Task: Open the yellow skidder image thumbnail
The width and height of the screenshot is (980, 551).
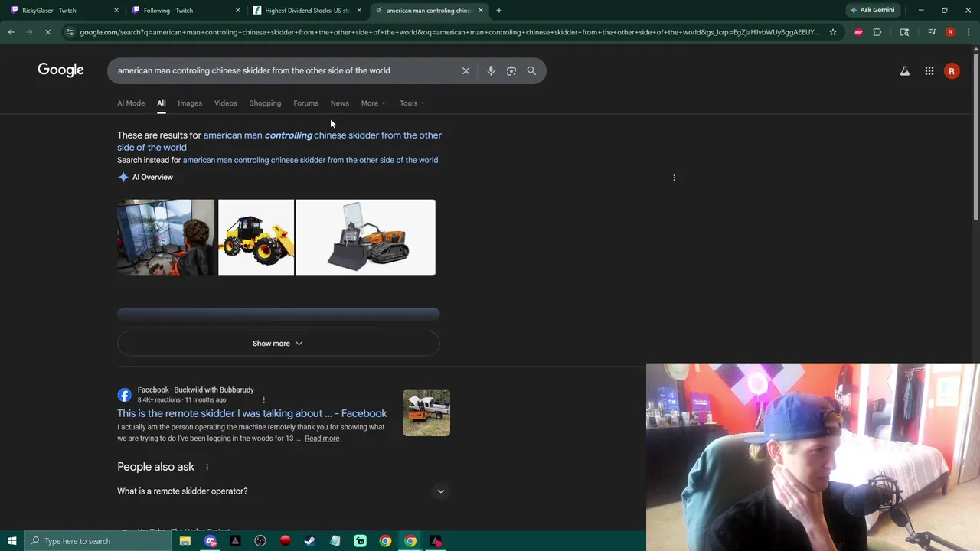Action: pyautogui.click(x=256, y=237)
